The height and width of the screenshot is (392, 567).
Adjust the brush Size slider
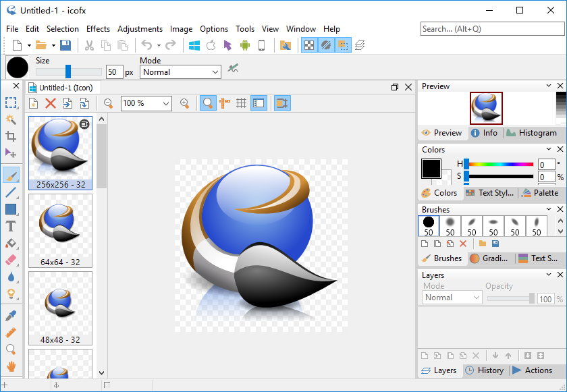point(68,72)
